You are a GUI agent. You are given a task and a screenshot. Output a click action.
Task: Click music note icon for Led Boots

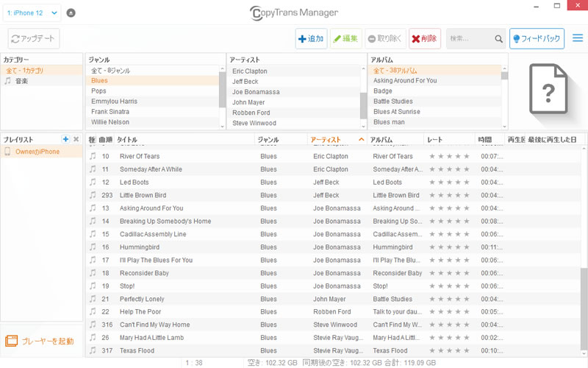[93, 182]
